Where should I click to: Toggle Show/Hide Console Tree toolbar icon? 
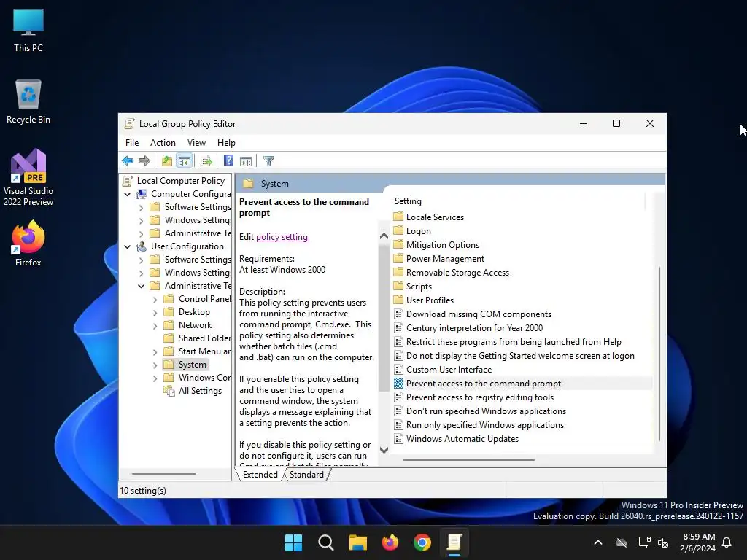point(184,161)
